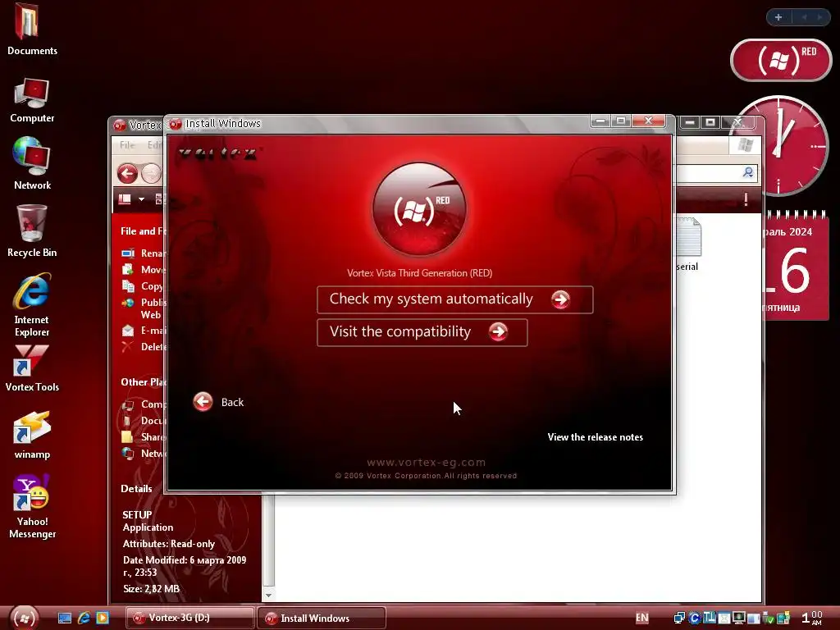This screenshot has height=630, width=840.
Task: Open Network under Other Places
Action: click(144, 454)
